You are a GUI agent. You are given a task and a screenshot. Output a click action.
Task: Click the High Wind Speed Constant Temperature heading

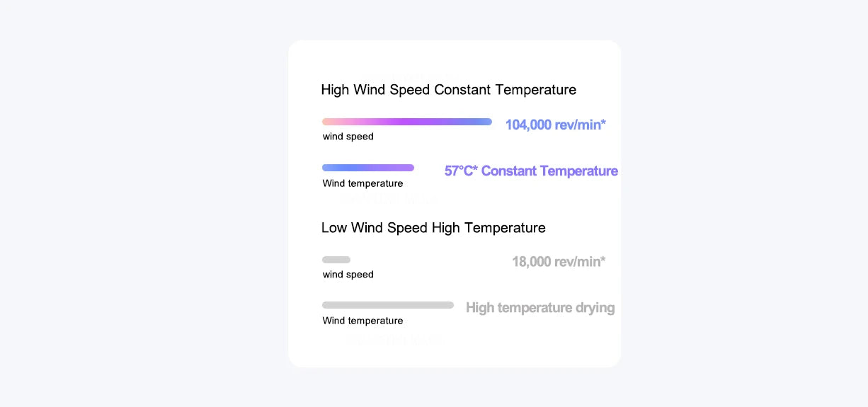click(448, 90)
